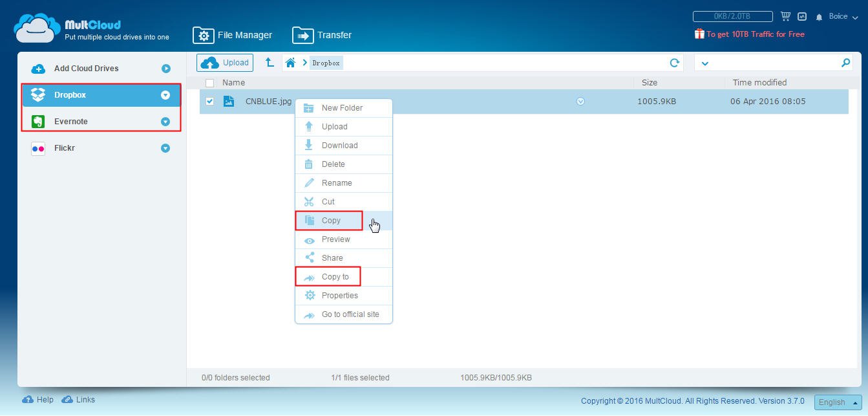Select the Flickr drive entry
Screen dimensions: 868x416
(x=101, y=148)
